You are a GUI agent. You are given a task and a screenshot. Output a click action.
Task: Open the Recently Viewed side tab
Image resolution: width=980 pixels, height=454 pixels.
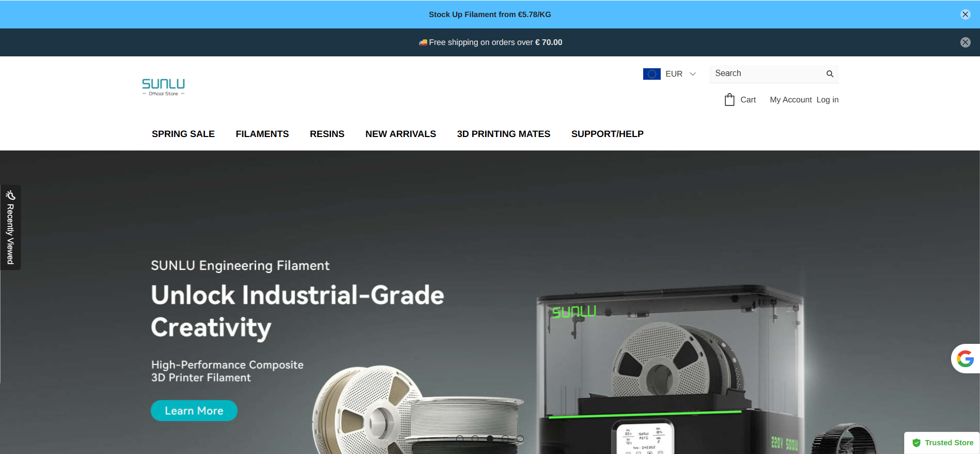(x=10, y=228)
